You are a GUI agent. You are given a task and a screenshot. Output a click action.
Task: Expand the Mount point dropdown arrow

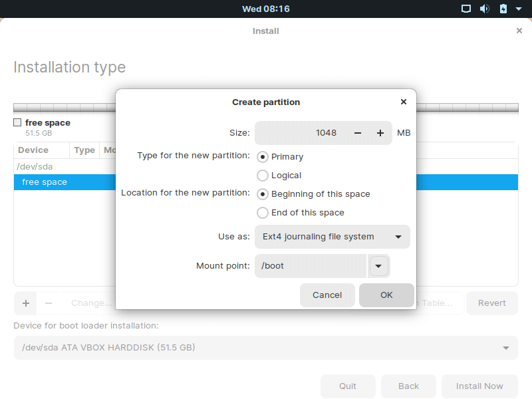tap(378, 266)
